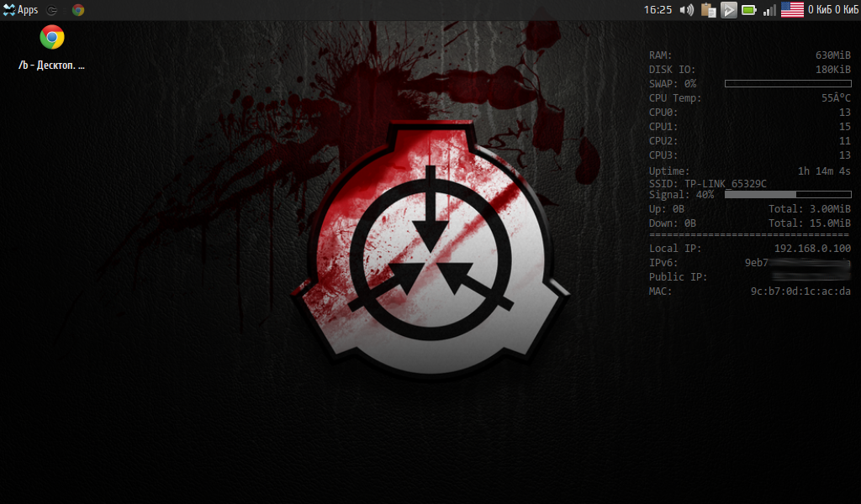Image resolution: width=861 pixels, height=504 pixels.
Task: Click the '0 КиБ 0 КиБ' network monitor
Action: 833,10
